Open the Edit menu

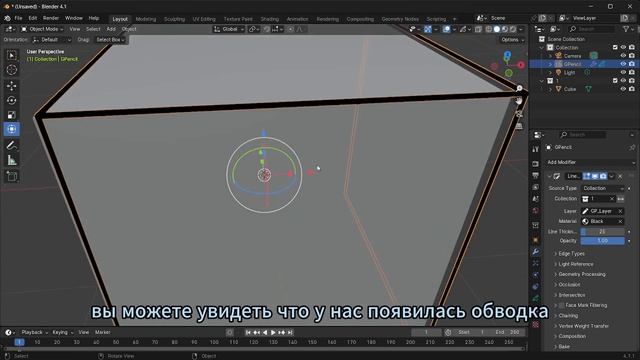(33, 18)
